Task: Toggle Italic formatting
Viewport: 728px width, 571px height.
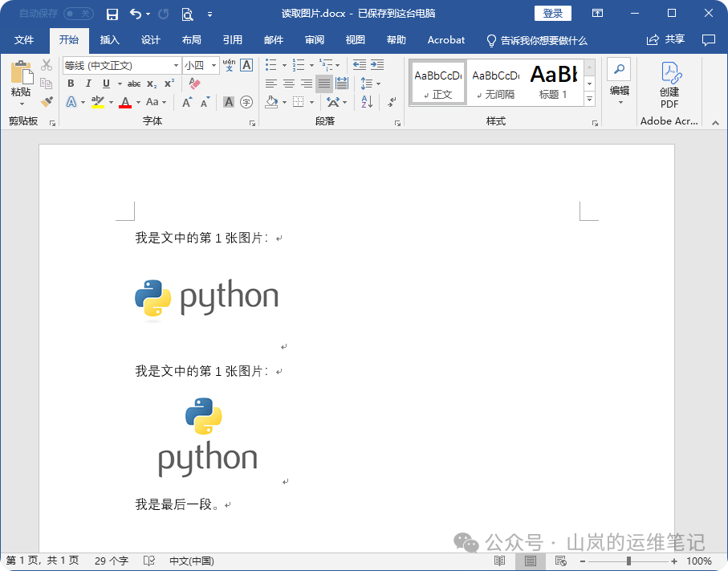Action: (x=88, y=84)
